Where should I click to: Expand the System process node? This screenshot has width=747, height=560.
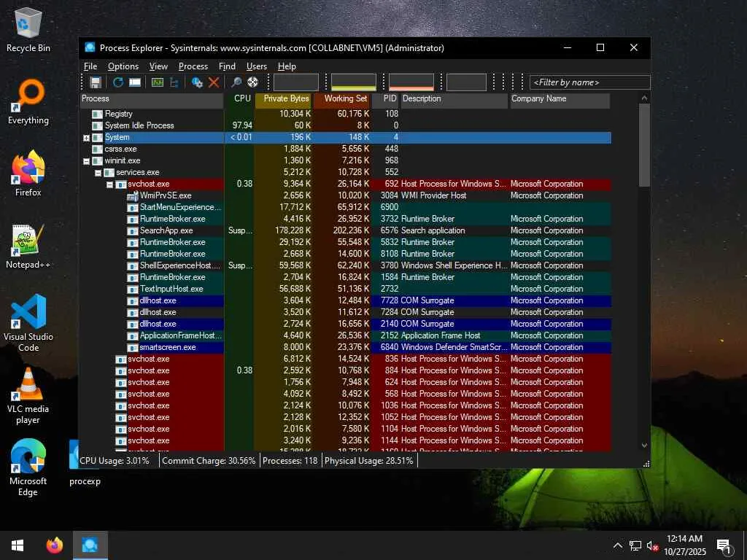(x=86, y=138)
